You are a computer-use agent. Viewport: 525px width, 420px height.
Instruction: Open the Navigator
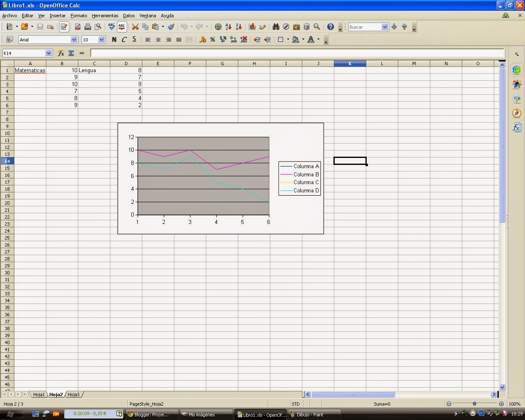click(x=286, y=27)
